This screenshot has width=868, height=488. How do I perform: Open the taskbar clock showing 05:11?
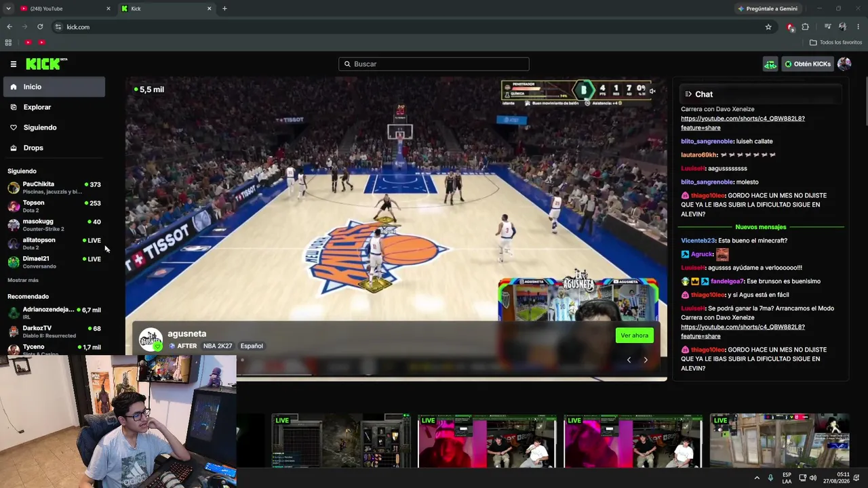pos(837,478)
